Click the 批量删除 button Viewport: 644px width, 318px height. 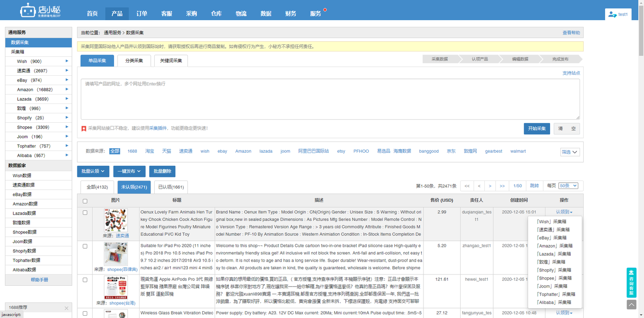tap(162, 171)
